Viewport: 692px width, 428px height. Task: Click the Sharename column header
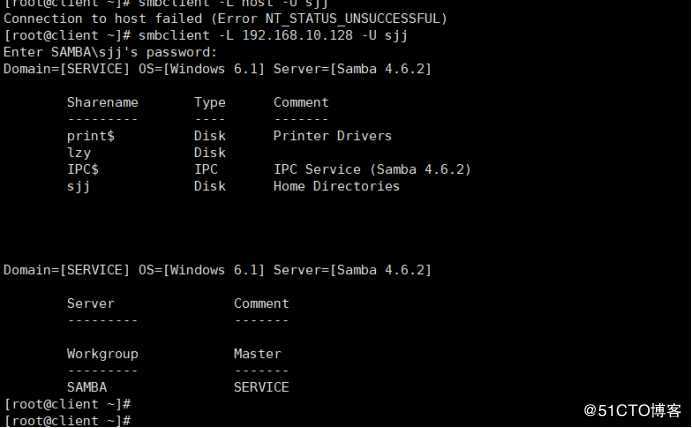pyautogui.click(x=102, y=102)
